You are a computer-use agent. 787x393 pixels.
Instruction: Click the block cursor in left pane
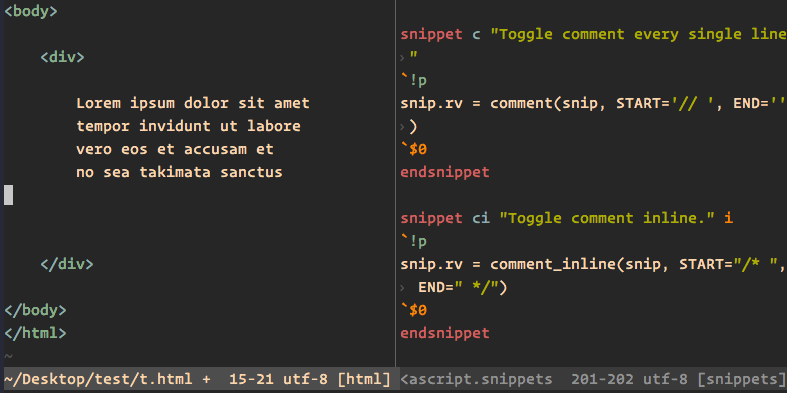(x=9, y=195)
